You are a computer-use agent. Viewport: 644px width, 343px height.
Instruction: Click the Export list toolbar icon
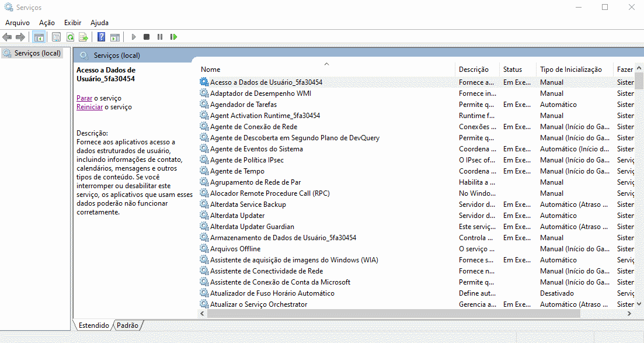(x=83, y=37)
